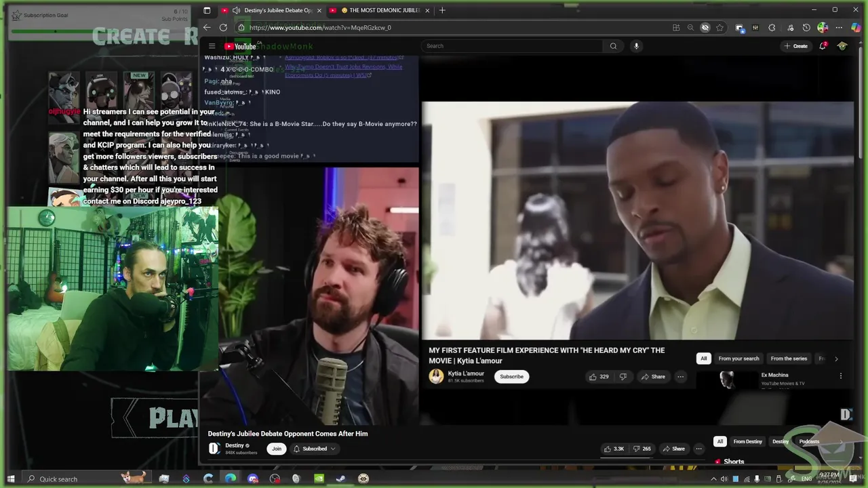Click the ENG language indicator
This screenshot has height=488, width=868.
tap(806, 479)
